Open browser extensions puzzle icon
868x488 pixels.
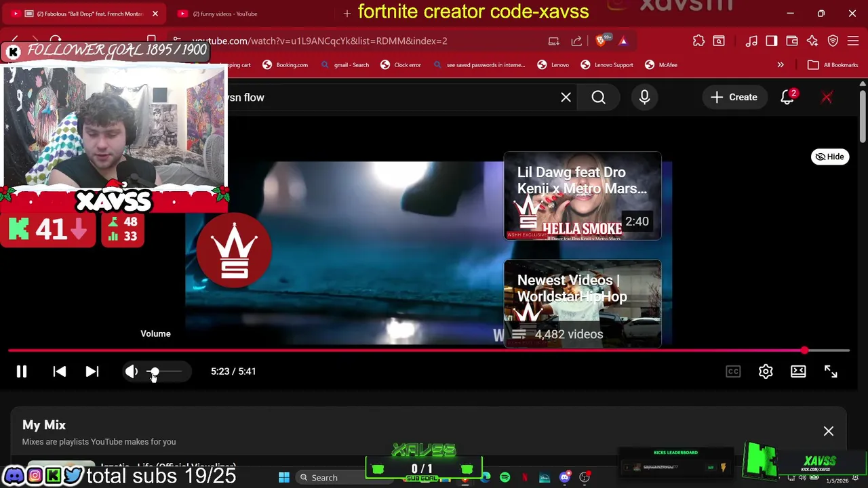(698, 41)
